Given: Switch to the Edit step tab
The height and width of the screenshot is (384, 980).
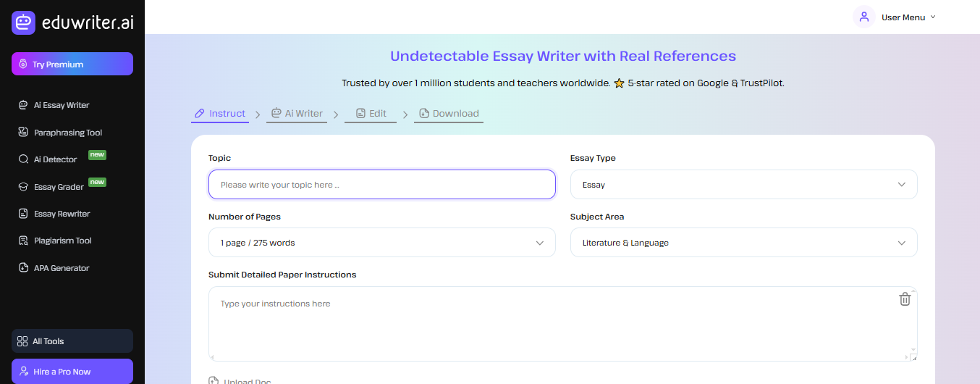Looking at the screenshot, I should coord(371,114).
